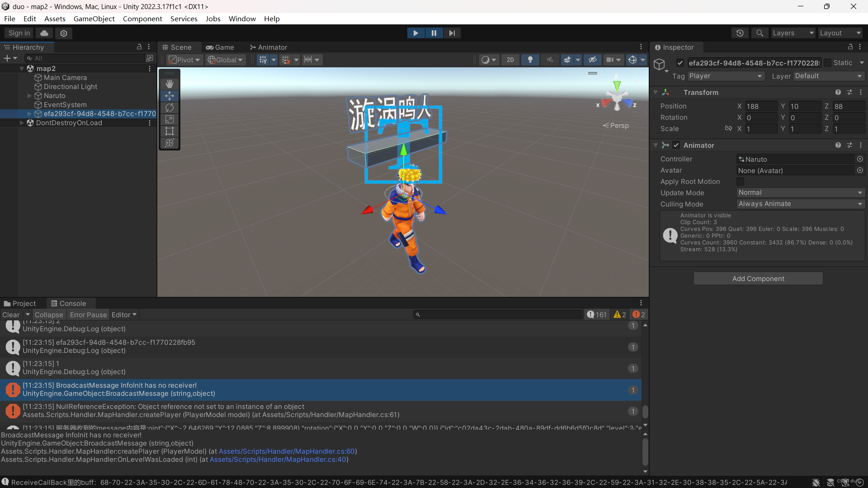Select the Move tool in scene toolbar

click(x=170, y=96)
